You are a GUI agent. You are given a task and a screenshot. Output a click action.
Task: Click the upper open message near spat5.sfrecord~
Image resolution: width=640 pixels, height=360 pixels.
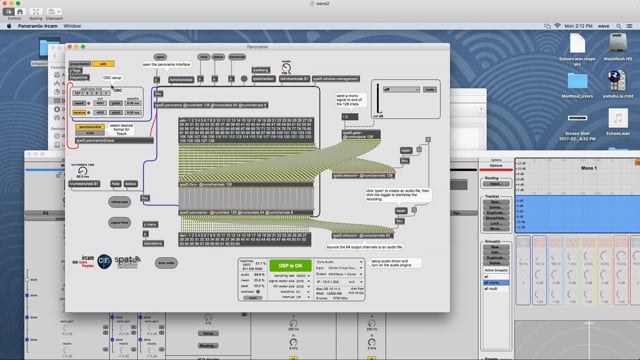click(x=406, y=151)
